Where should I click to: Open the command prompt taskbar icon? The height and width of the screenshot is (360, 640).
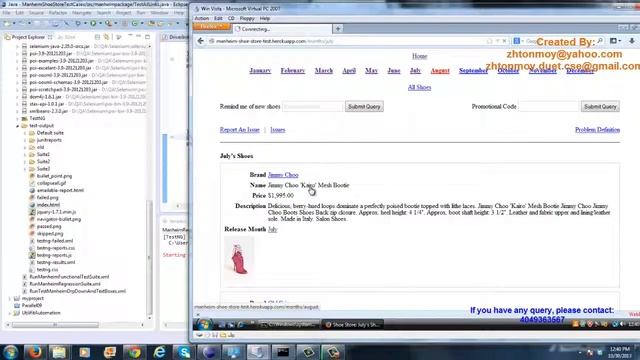pyautogui.click(x=283, y=352)
